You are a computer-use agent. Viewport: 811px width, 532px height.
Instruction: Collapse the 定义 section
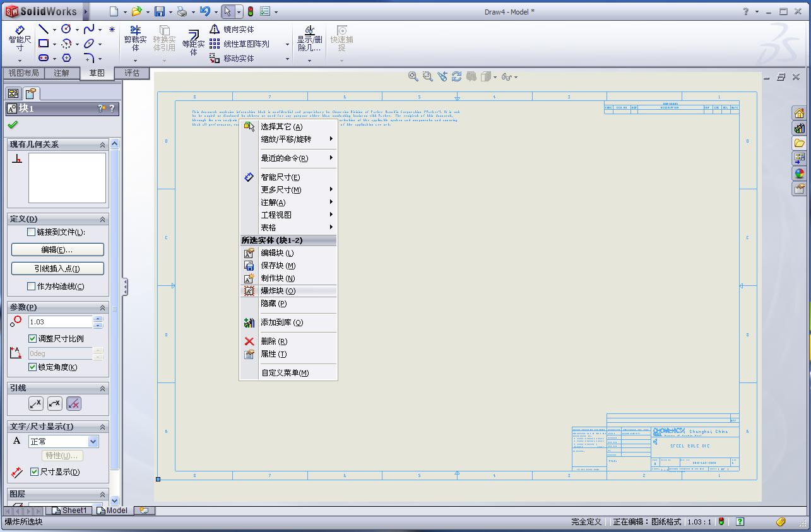[x=102, y=219]
